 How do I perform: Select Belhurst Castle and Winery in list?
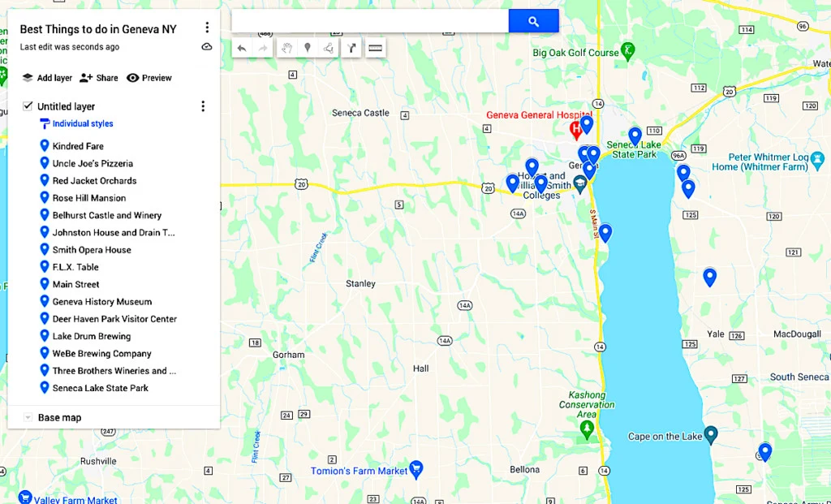[106, 215]
